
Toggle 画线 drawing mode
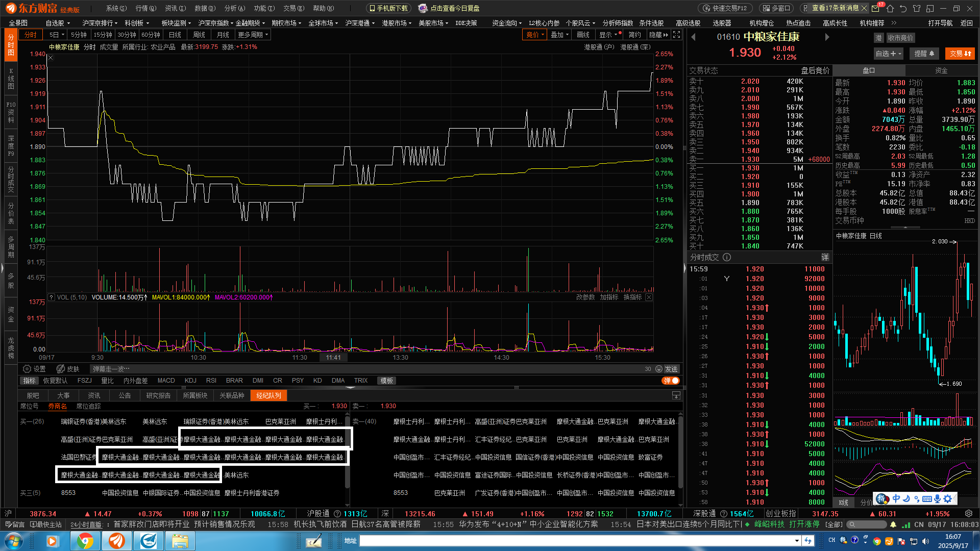pyautogui.click(x=583, y=35)
